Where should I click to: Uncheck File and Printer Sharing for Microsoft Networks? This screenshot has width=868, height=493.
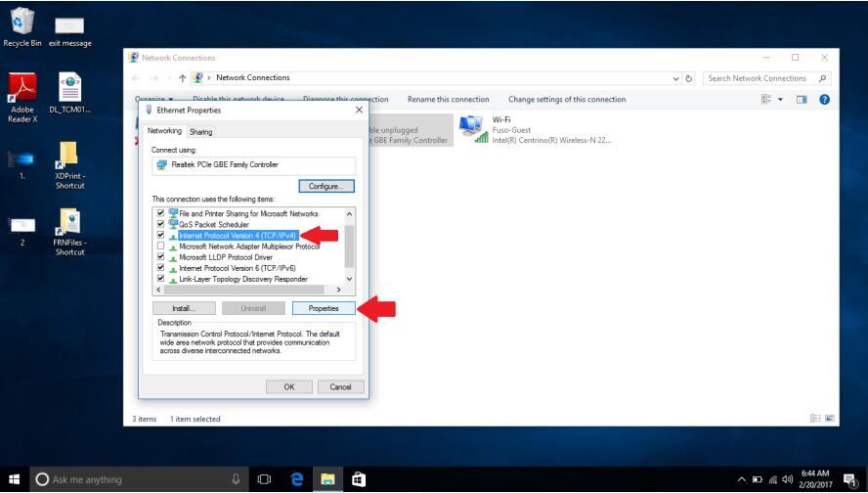pos(160,213)
